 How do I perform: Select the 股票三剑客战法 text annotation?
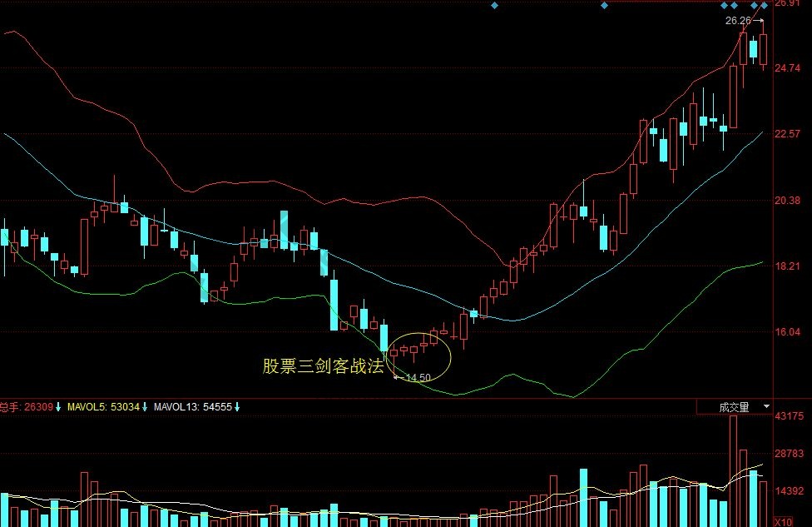coord(323,365)
